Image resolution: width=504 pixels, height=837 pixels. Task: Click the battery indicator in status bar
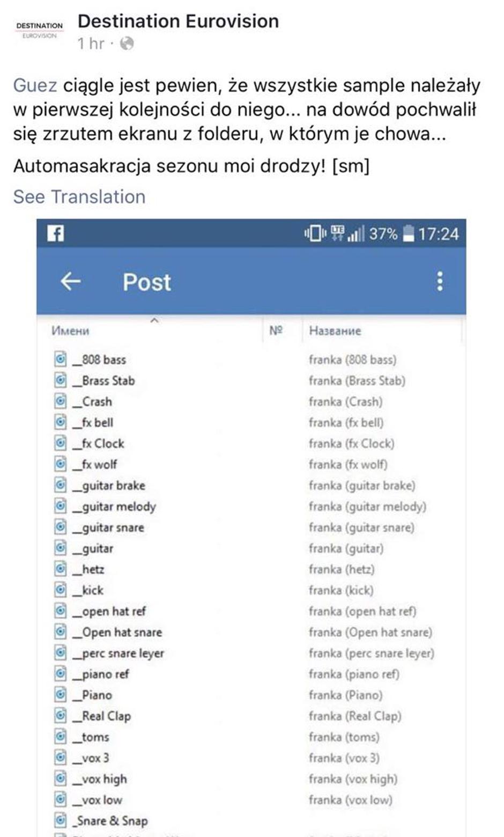409,234
